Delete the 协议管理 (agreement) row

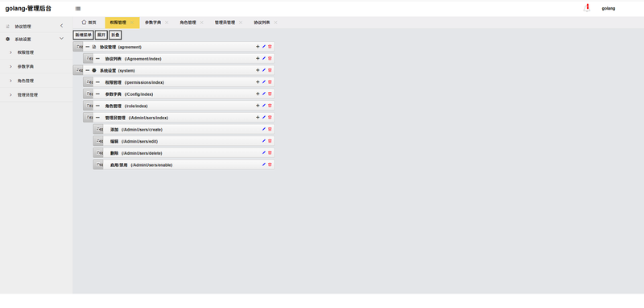tap(270, 47)
